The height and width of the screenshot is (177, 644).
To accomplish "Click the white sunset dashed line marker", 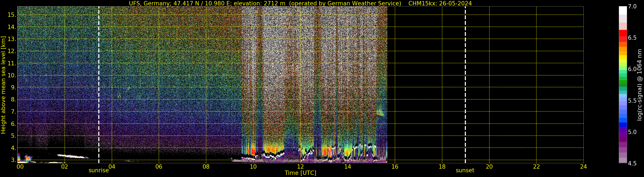I will pyautogui.click(x=465, y=85).
